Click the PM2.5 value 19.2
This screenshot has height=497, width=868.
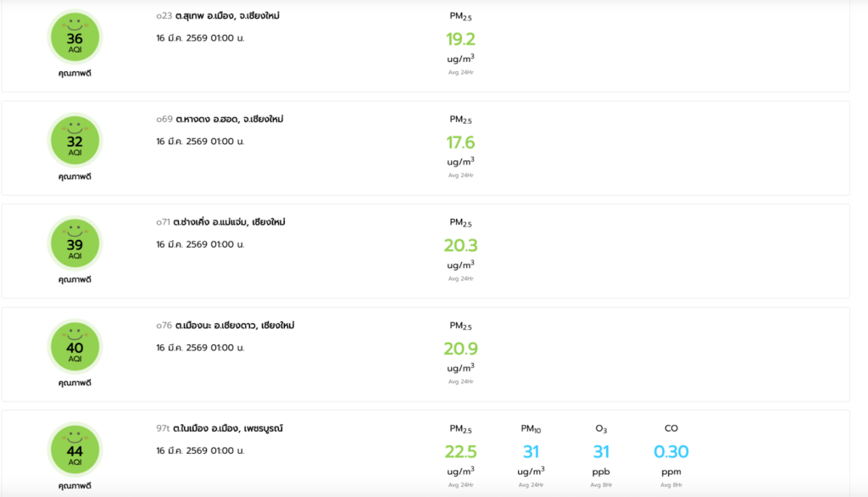[460, 39]
